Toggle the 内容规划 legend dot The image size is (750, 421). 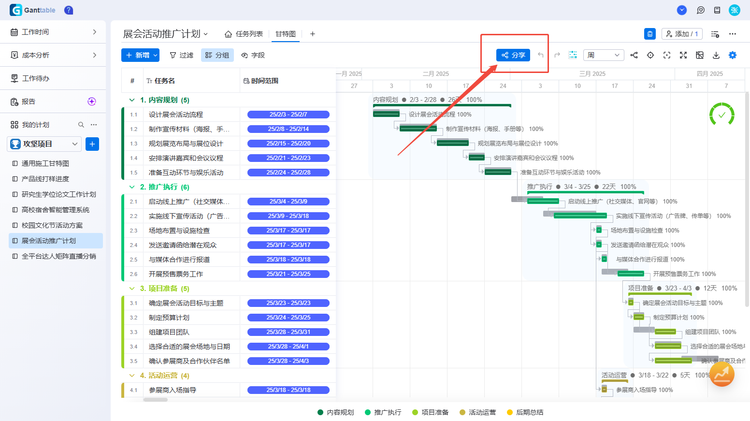tap(320, 412)
